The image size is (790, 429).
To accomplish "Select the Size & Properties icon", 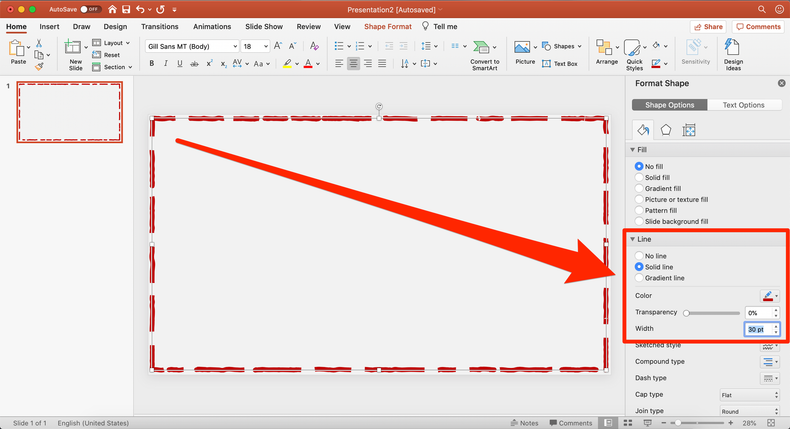I will [689, 131].
